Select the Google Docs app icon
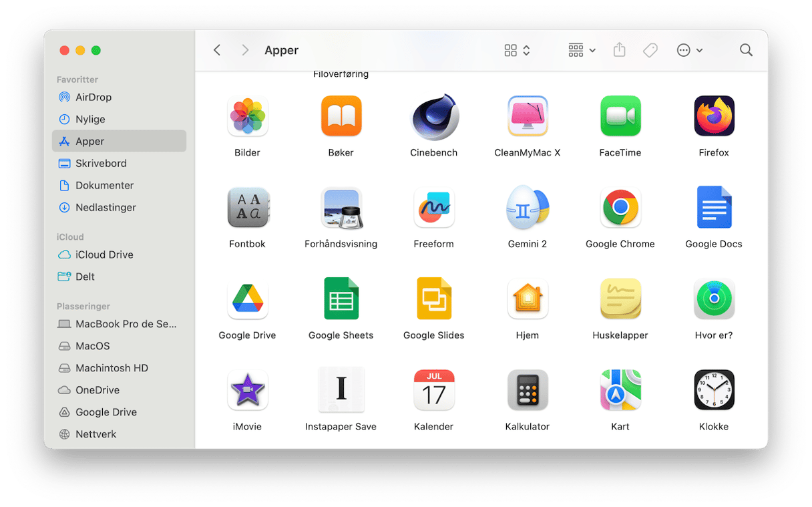 (714, 207)
